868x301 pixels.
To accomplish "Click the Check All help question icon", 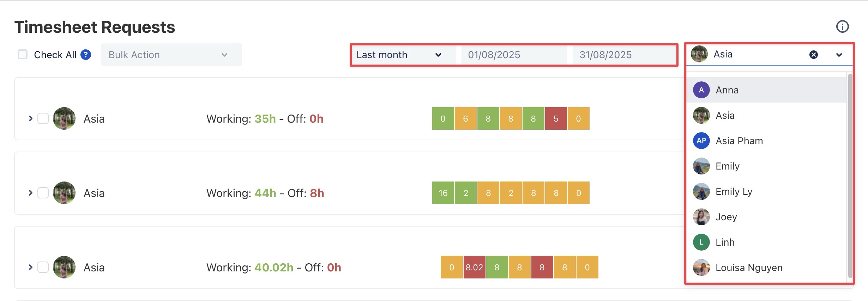I will (86, 55).
